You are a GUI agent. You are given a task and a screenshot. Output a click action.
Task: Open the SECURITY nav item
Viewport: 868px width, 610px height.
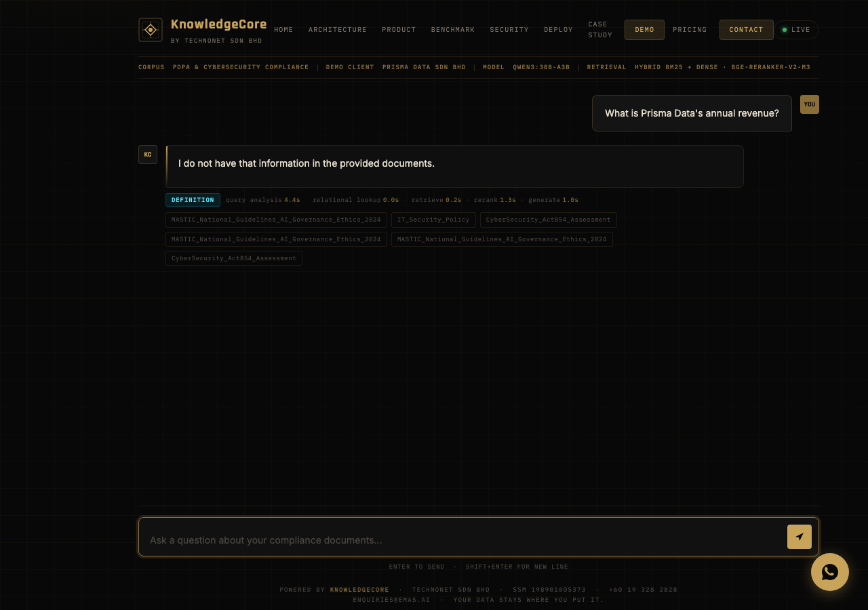pyautogui.click(x=509, y=30)
